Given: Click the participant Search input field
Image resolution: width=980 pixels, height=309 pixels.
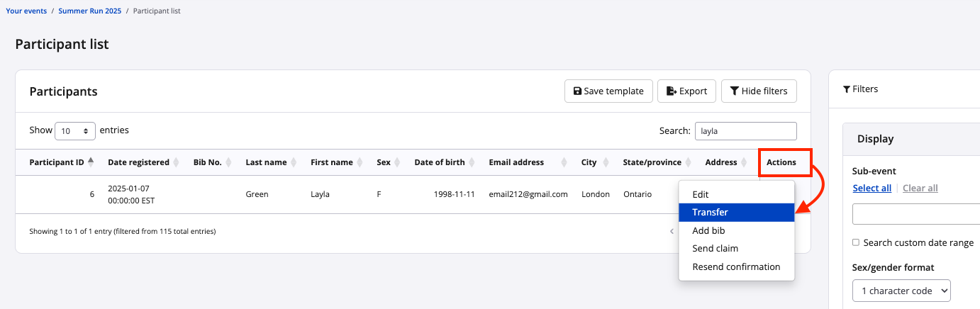Looking at the screenshot, I should pos(745,131).
